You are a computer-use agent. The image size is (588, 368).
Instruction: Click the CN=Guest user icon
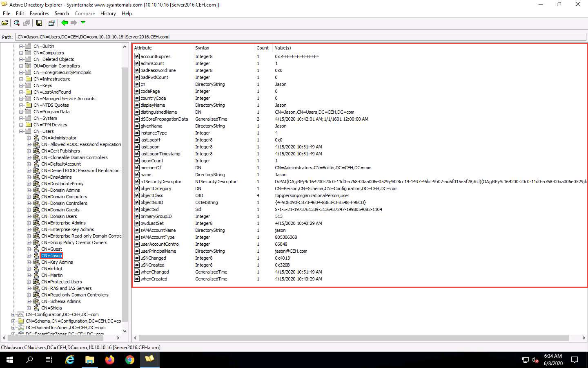[36, 249]
